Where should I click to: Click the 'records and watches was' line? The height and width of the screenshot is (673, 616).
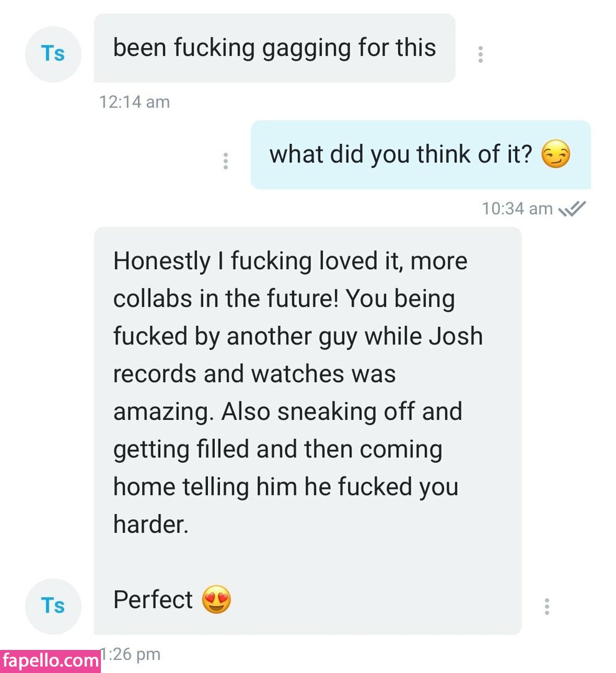[x=254, y=374]
